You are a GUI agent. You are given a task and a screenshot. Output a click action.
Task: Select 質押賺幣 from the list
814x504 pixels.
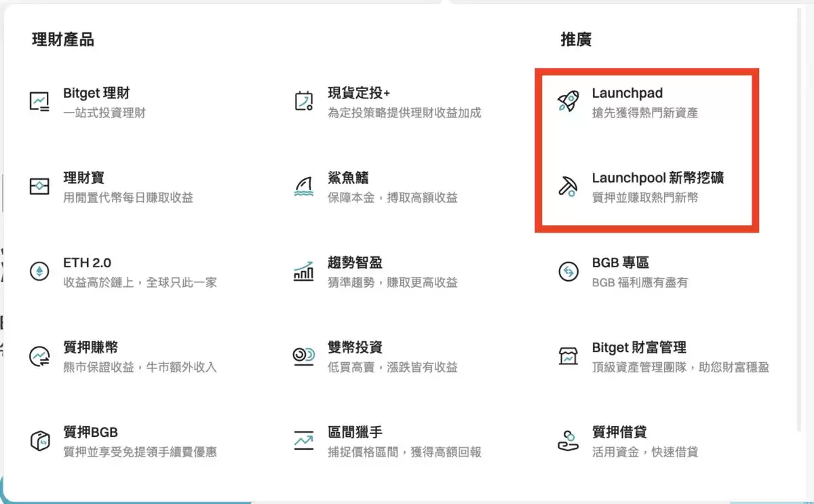(x=90, y=347)
